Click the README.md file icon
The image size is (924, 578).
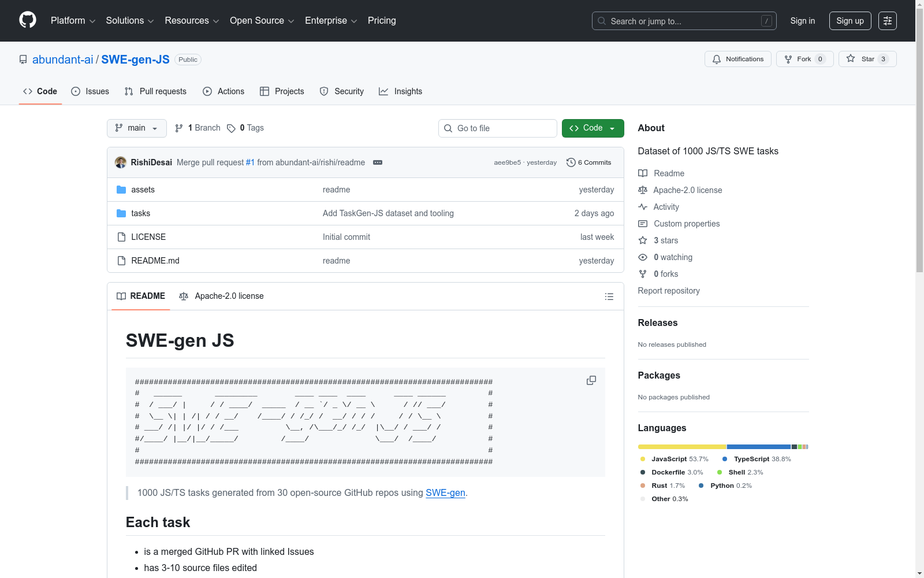pyautogui.click(x=121, y=261)
